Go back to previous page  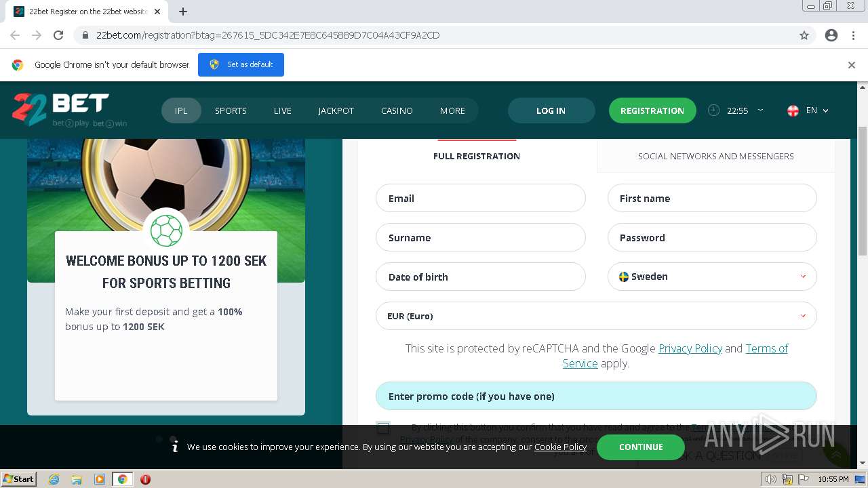(15, 35)
